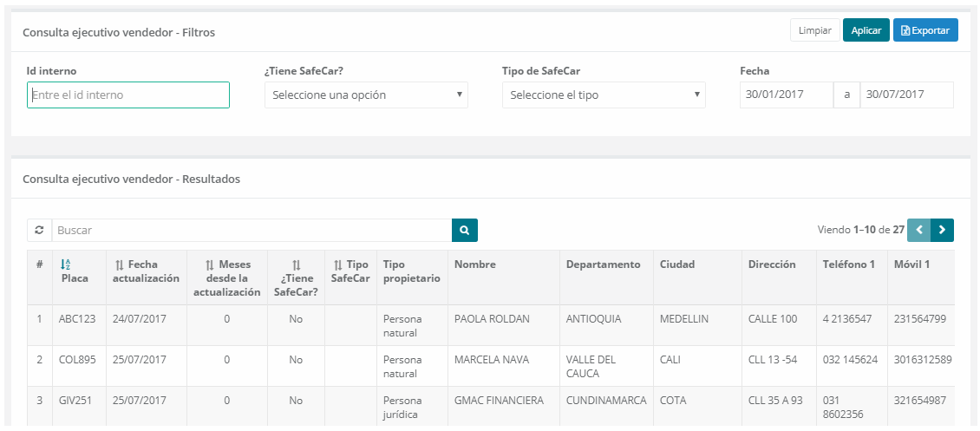Sort by Meses desde la actualización
980x431 pixels.
click(210, 264)
